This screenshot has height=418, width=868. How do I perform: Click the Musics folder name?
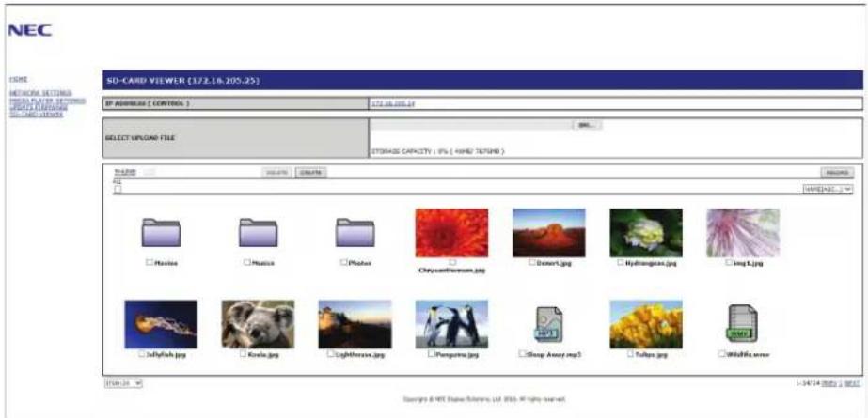pos(263,263)
